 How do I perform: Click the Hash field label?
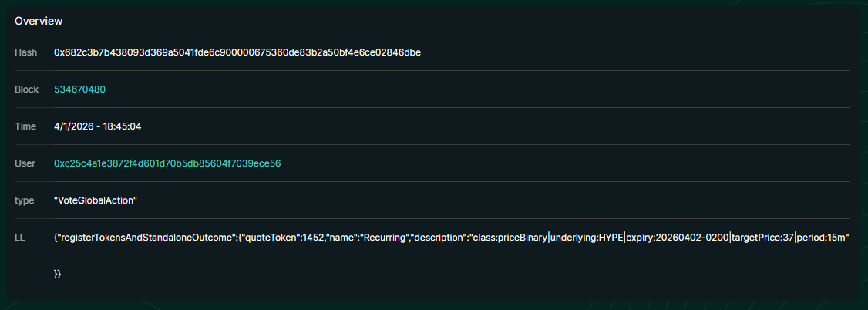[25, 52]
